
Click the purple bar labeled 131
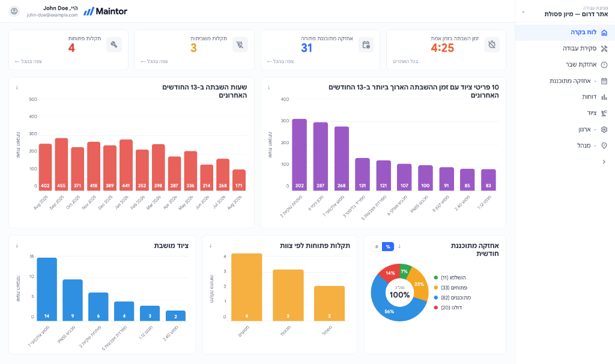(x=362, y=175)
